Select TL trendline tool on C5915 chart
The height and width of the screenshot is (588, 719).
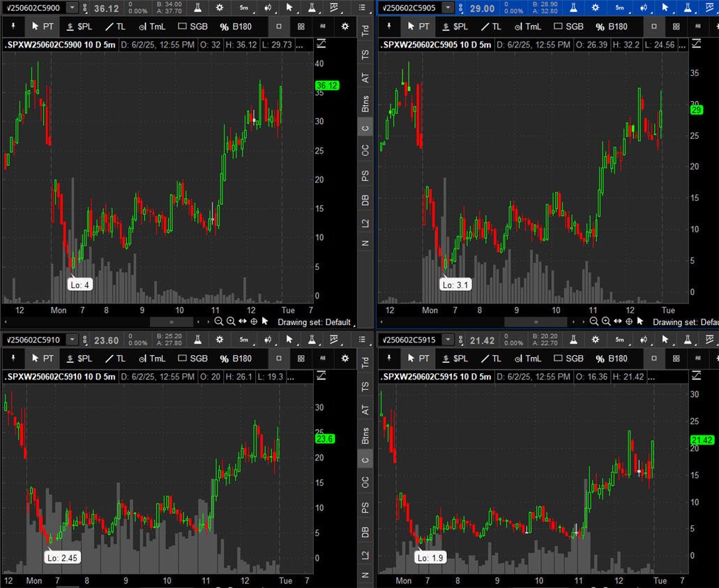click(491, 359)
